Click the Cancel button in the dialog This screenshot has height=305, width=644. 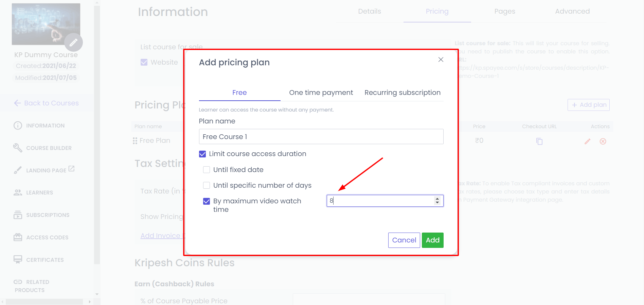(404, 240)
